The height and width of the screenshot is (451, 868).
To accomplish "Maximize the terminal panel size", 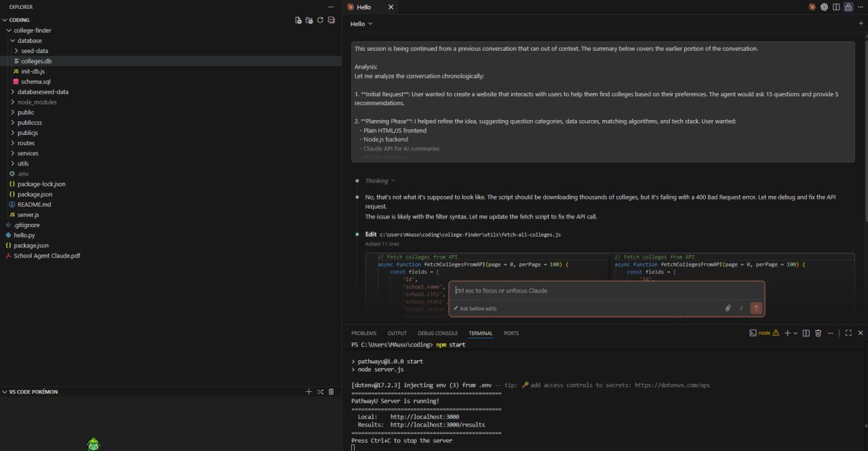I will [x=848, y=333].
